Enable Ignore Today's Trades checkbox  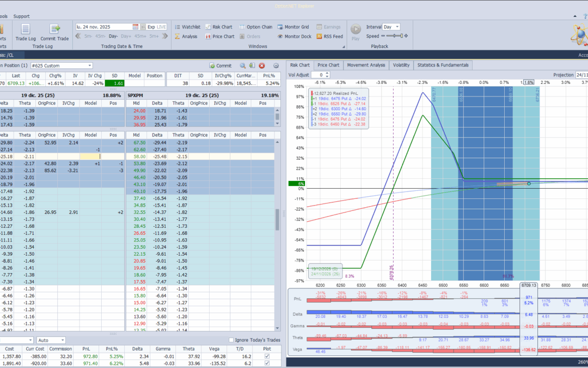tap(231, 340)
